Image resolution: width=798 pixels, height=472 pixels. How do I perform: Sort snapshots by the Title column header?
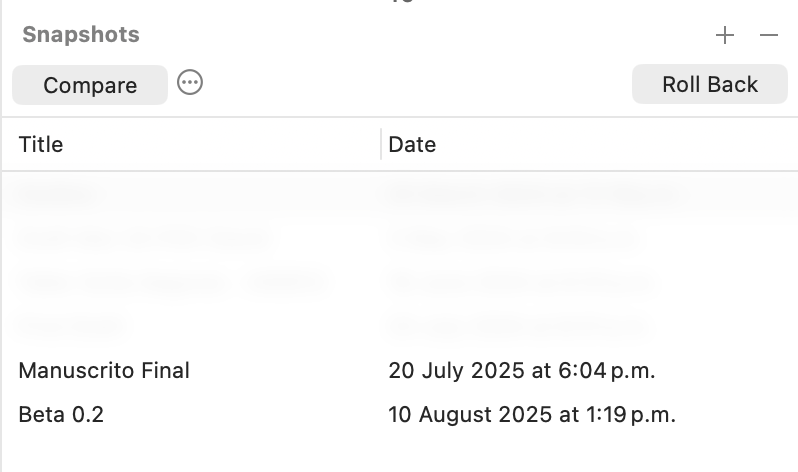click(41, 145)
